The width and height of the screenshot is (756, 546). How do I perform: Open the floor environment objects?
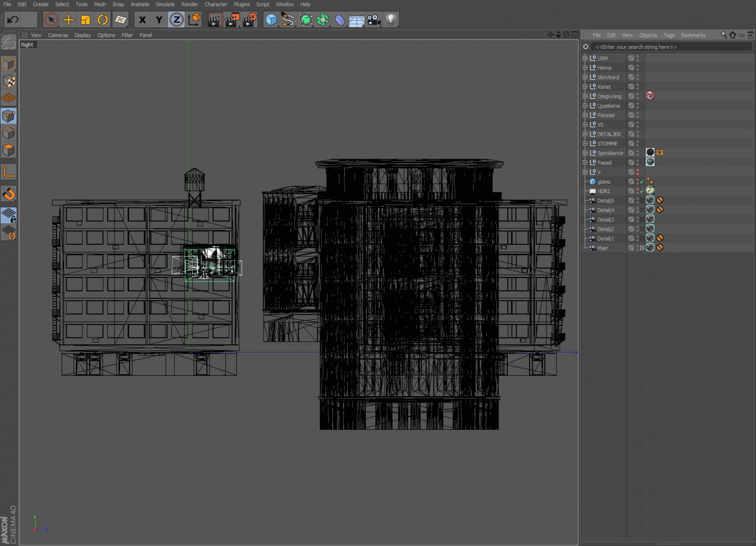(357, 20)
